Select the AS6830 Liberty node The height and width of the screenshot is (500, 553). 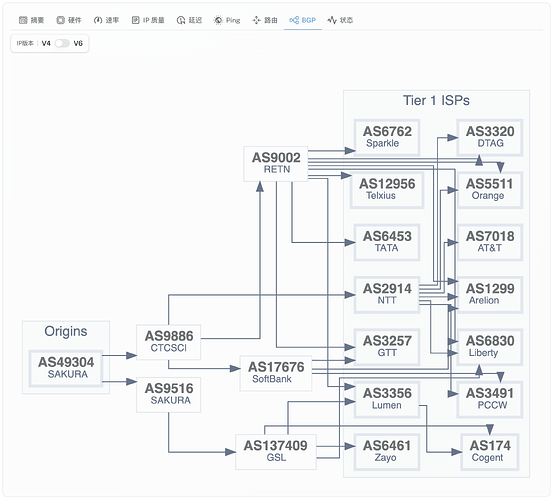click(x=490, y=347)
